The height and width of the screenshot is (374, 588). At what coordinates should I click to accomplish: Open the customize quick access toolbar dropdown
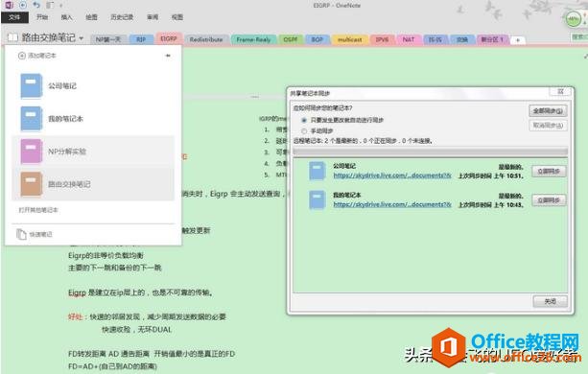(x=61, y=5)
